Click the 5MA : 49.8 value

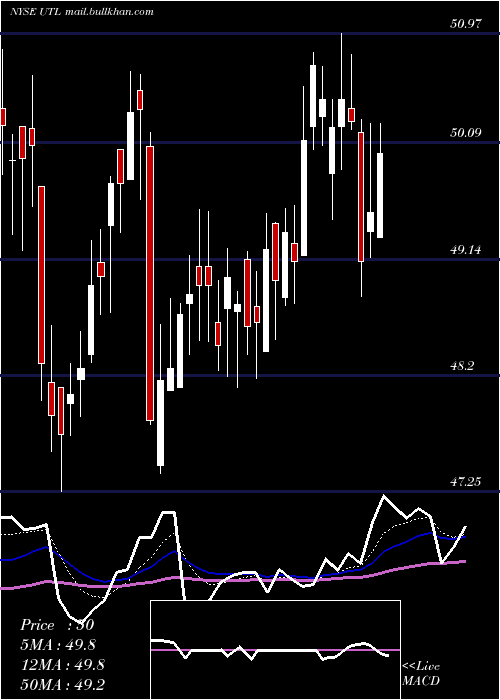click(x=58, y=645)
